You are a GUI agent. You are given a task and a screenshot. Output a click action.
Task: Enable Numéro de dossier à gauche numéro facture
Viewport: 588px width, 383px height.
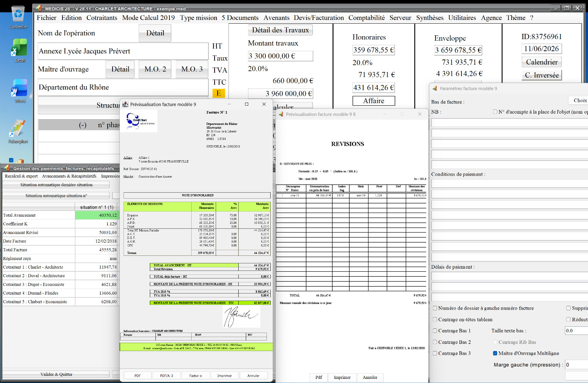[x=435, y=308]
